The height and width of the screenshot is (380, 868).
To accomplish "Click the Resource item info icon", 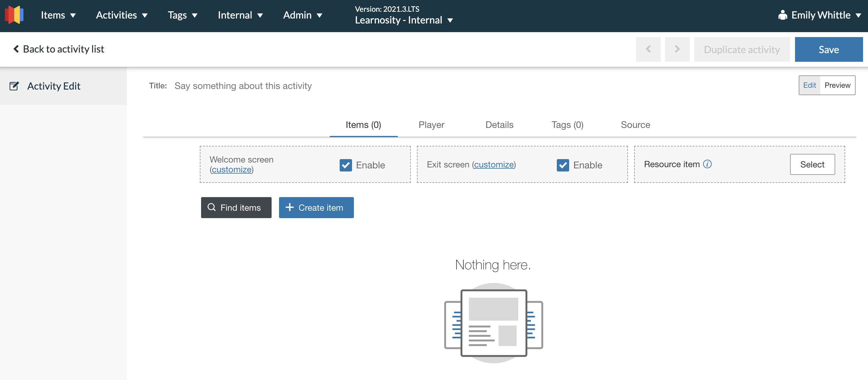I will click(707, 164).
